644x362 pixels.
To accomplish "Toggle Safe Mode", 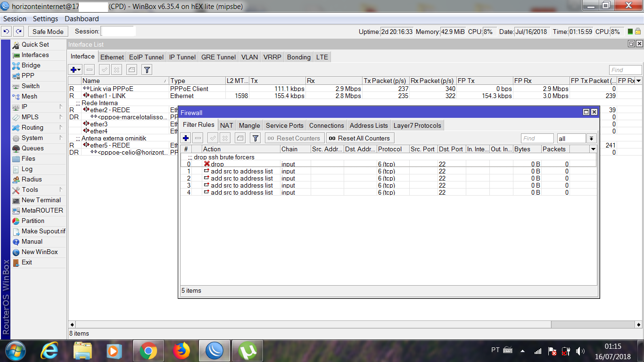I will click(48, 32).
